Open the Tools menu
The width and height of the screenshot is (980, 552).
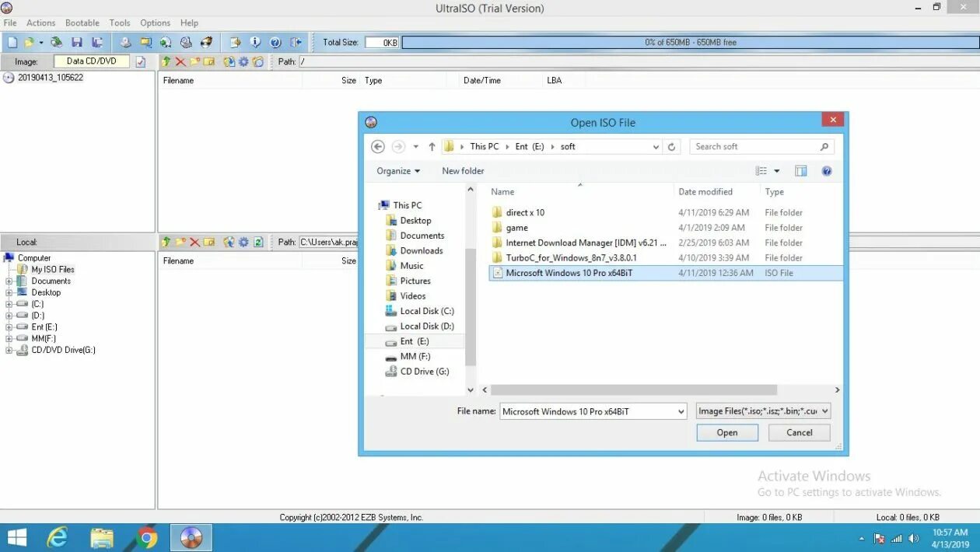click(x=120, y=23)
